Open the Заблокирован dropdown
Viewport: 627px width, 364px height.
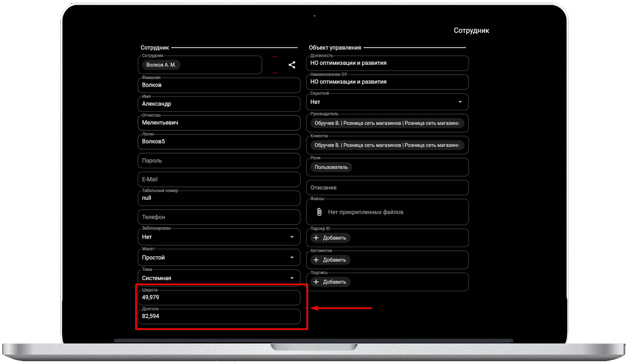click(292, 237)
